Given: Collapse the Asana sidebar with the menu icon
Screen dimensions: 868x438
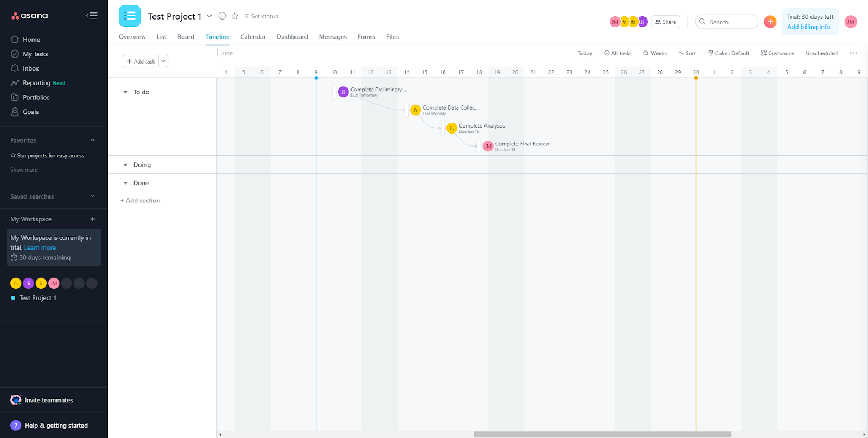Looking at the screenshot, I should click(92, 16).
